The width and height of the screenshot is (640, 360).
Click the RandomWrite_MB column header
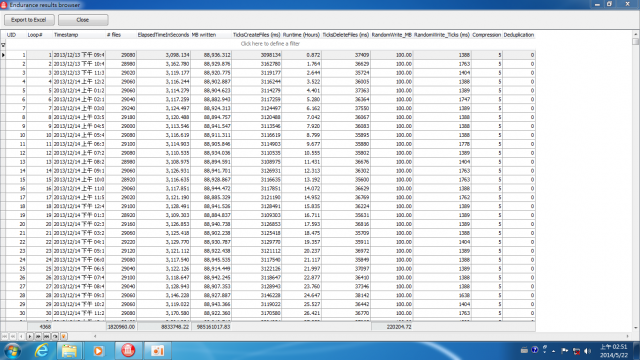point(392,35)
